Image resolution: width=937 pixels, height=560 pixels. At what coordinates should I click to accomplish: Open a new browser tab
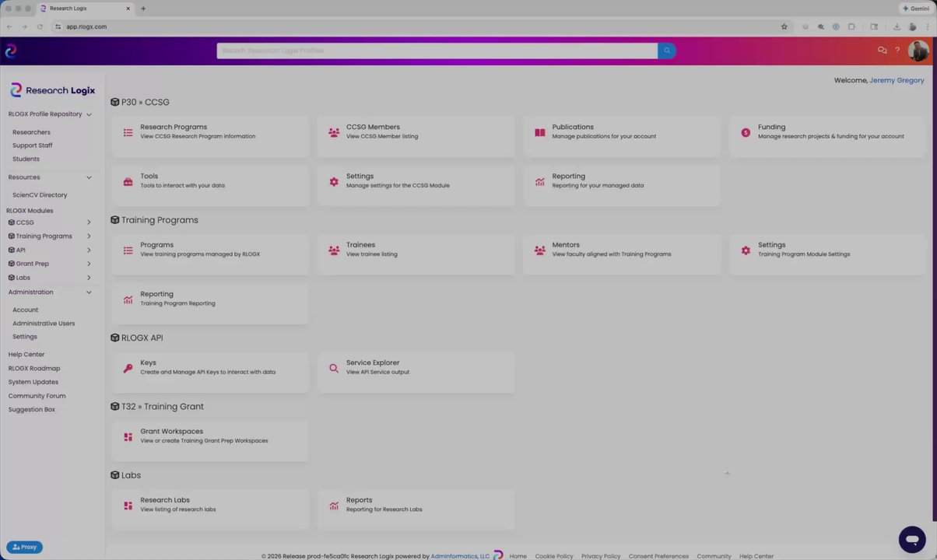pyautogui.click(x=143, y=9)
